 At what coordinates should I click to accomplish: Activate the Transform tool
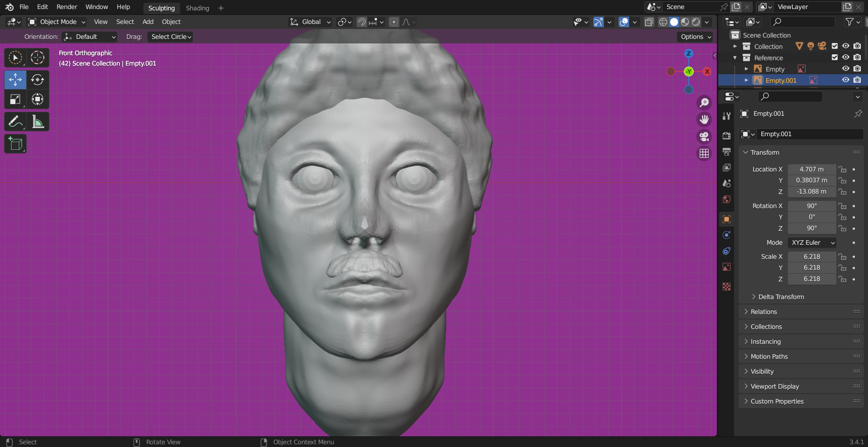tap(38, 100)
